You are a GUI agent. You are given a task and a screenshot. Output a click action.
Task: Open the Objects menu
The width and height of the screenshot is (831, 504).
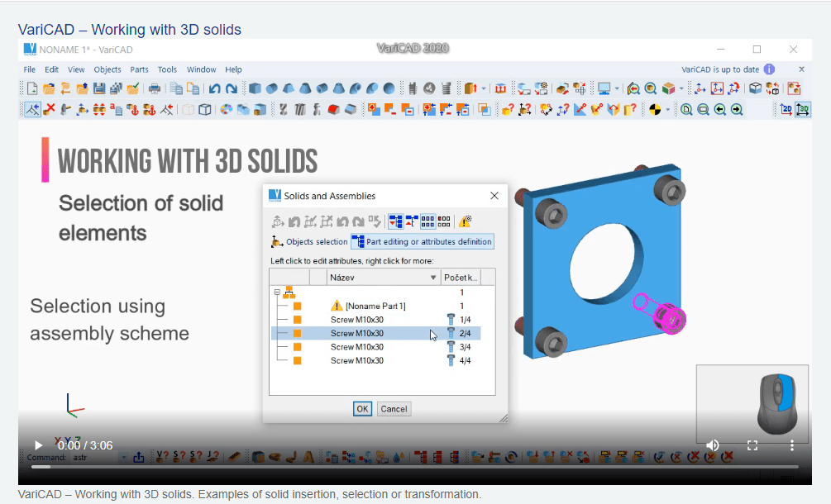click(x=107, y=69)
